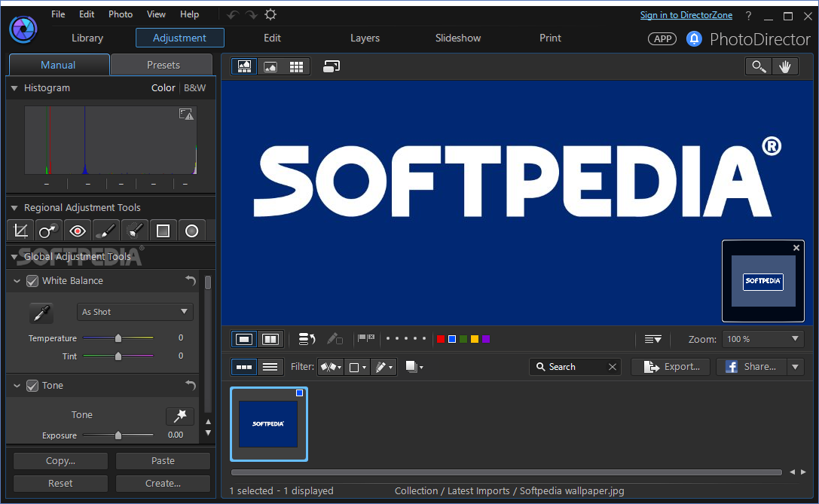
Task: Select the Softpedia wallpaper thumbnail
Action: 268,424
